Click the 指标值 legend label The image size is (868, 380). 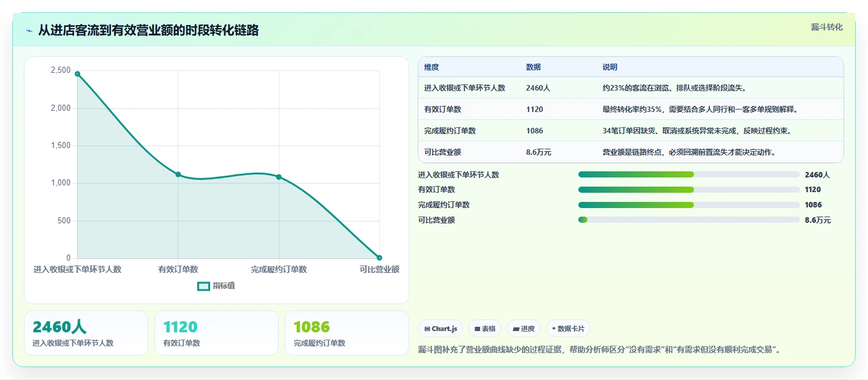(x=224, y=286)
